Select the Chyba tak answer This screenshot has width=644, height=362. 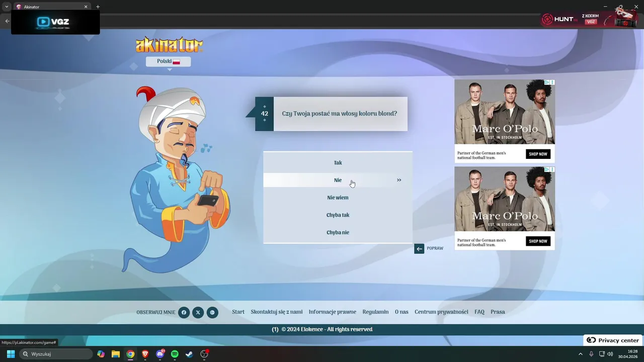[338, 215]
